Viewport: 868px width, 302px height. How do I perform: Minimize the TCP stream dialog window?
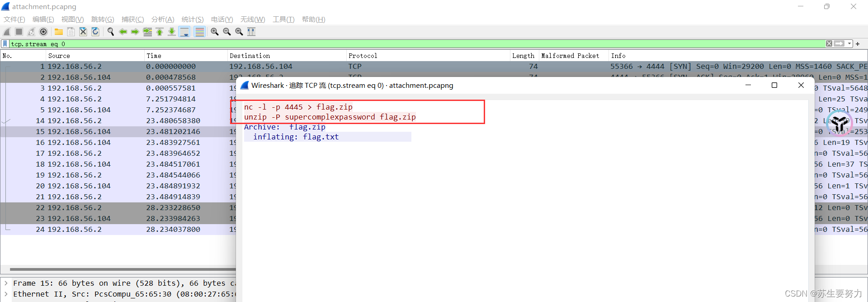click(x=748, y=85)
